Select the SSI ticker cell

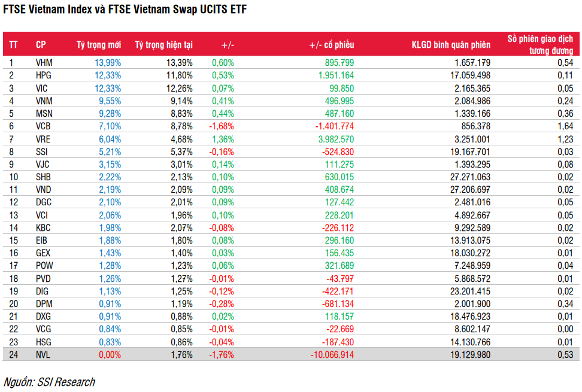coord(42,151)
